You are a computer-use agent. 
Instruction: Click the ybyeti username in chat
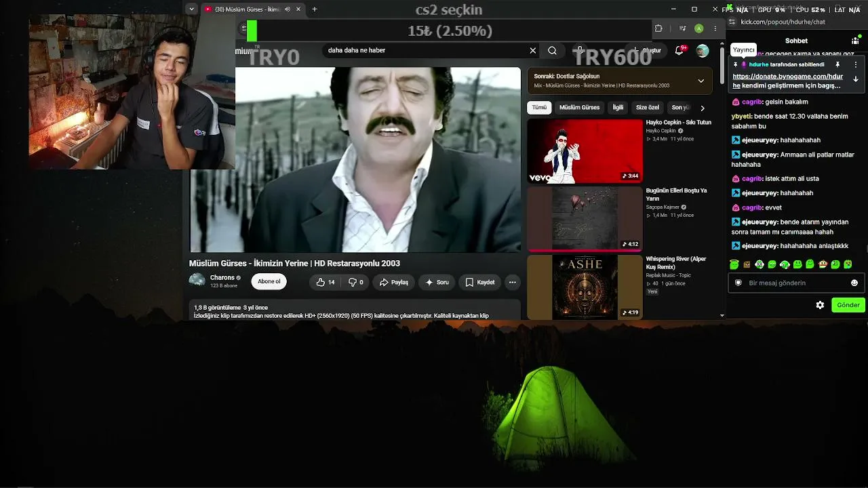click(x=741, y=117)
